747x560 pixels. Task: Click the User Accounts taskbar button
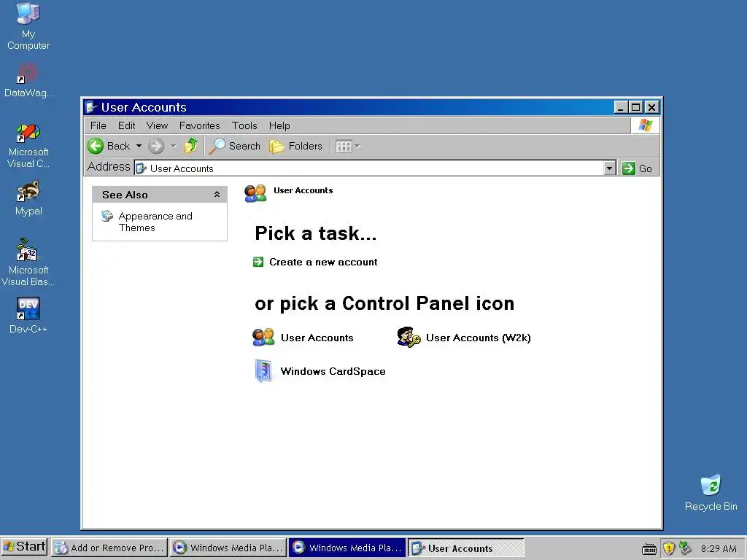[x=466, y=548]
